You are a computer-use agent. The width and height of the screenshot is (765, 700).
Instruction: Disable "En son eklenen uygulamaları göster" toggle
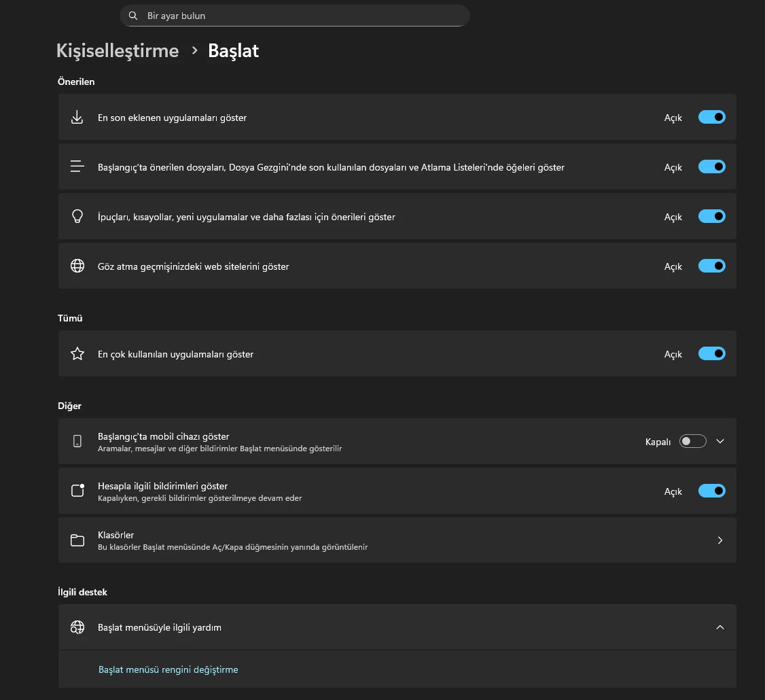coord(711,118)
